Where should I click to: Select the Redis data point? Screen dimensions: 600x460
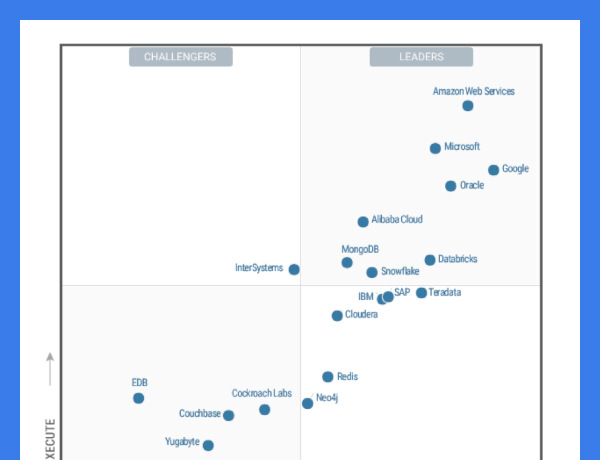(x=328, y=377)
